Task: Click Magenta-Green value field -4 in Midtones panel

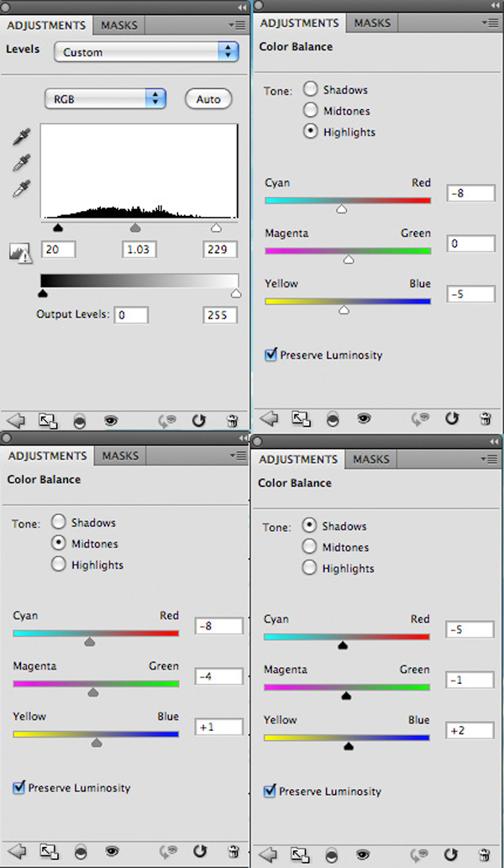Action: click(x=218, y=676)
